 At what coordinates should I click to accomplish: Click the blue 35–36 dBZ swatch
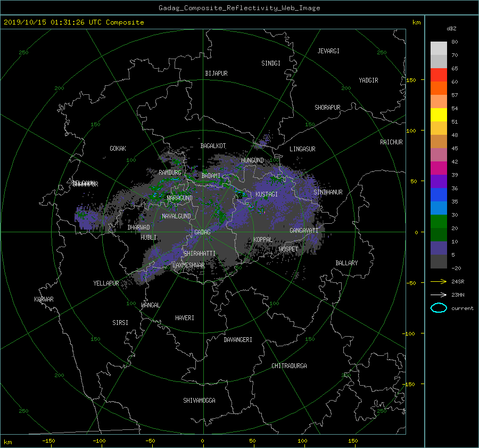pos(439,195)
